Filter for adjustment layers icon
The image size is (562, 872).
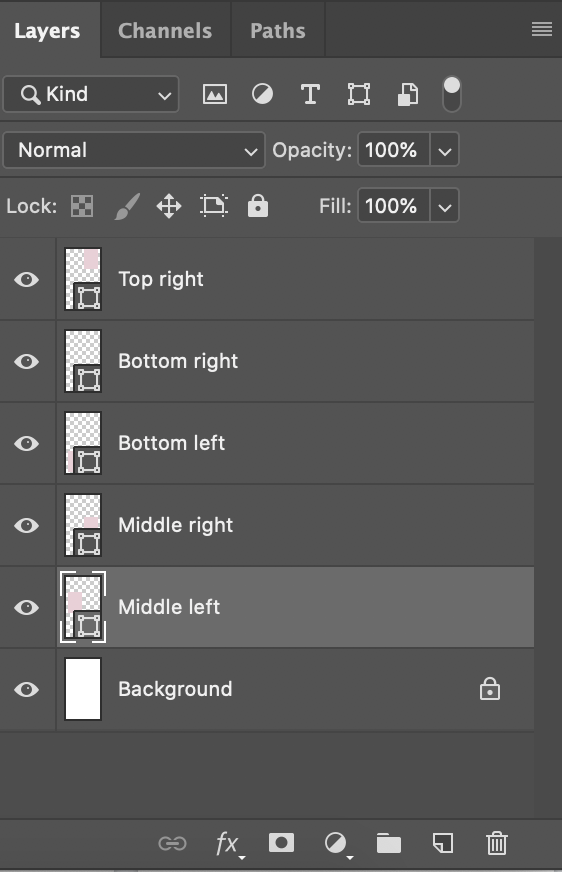point(262,95)
